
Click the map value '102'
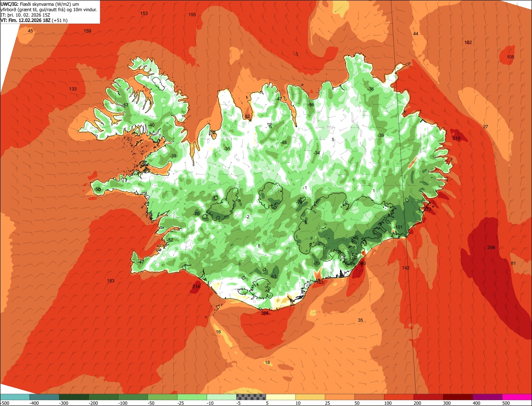468,43
